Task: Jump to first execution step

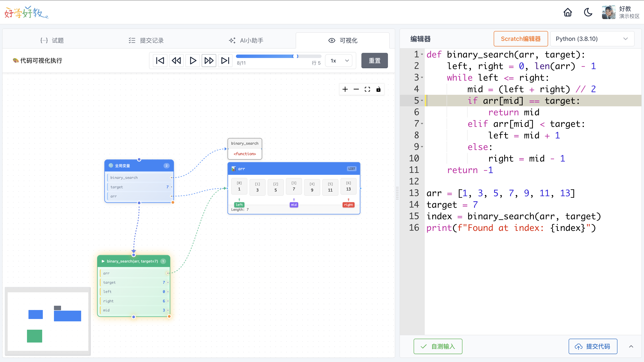Action: point(160,61)
